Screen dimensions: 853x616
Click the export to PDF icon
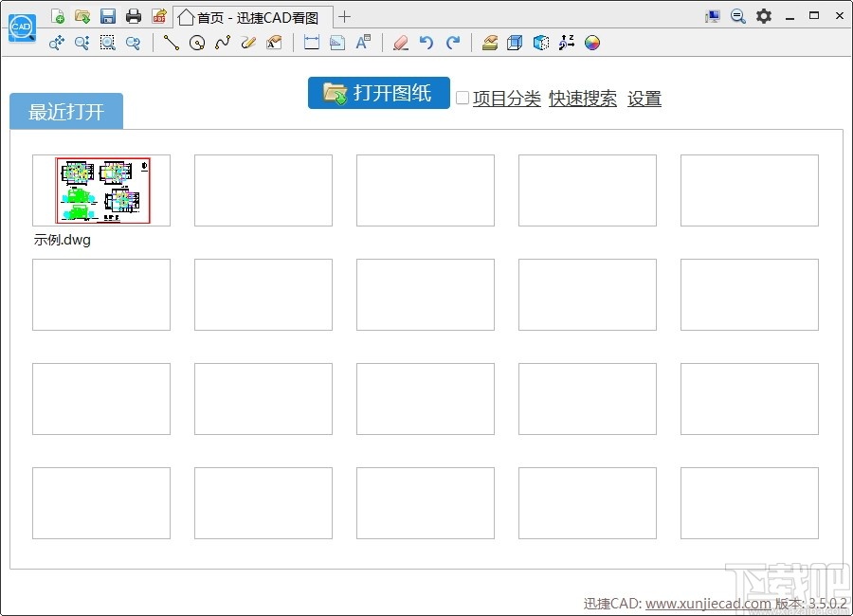pyautogui.click(x=159, y=16)
